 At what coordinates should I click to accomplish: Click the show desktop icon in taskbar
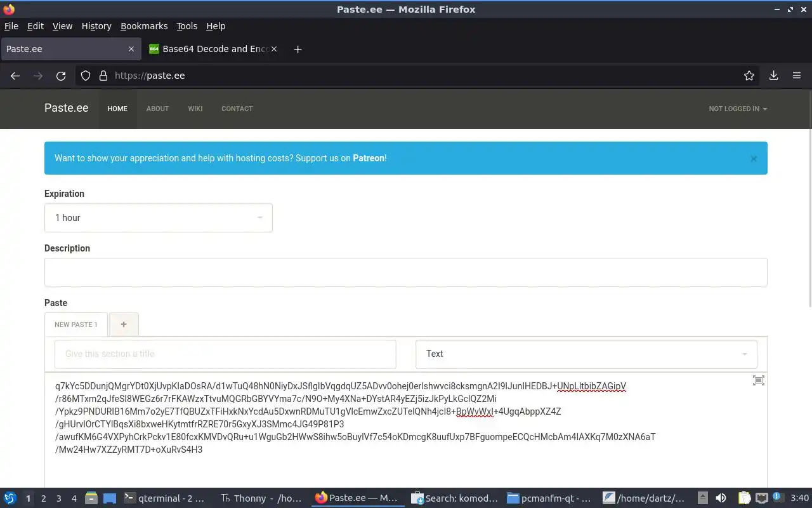110,498
